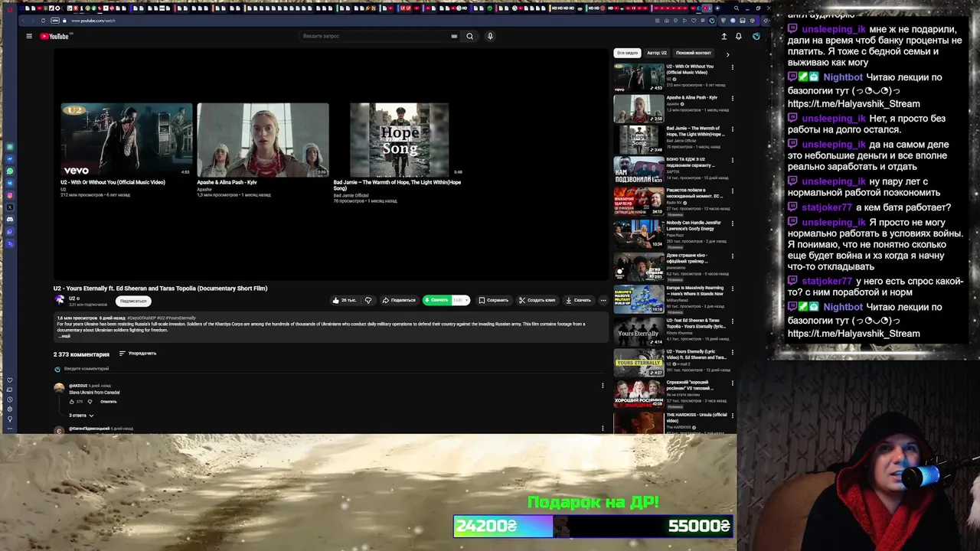Open Yours Eternally Lyric Video sidebar thumbnail
This screenshot has height=551, width=980.
639,361
